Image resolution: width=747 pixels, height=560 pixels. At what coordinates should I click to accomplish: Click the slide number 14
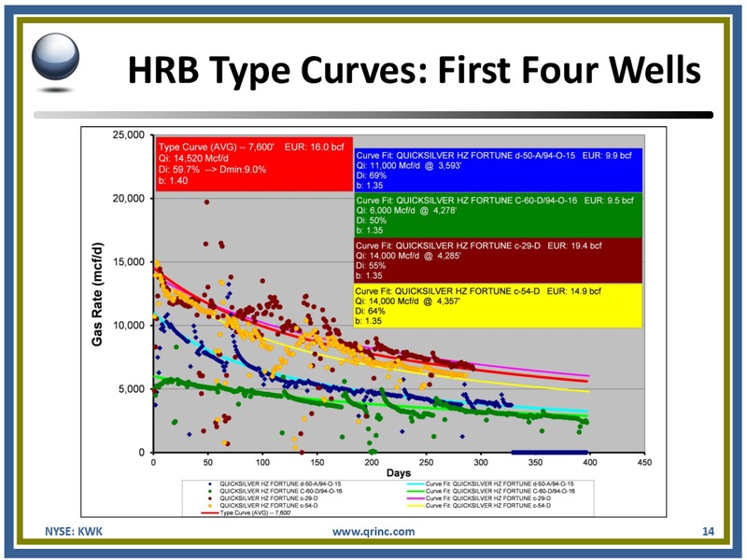(708, 531)
